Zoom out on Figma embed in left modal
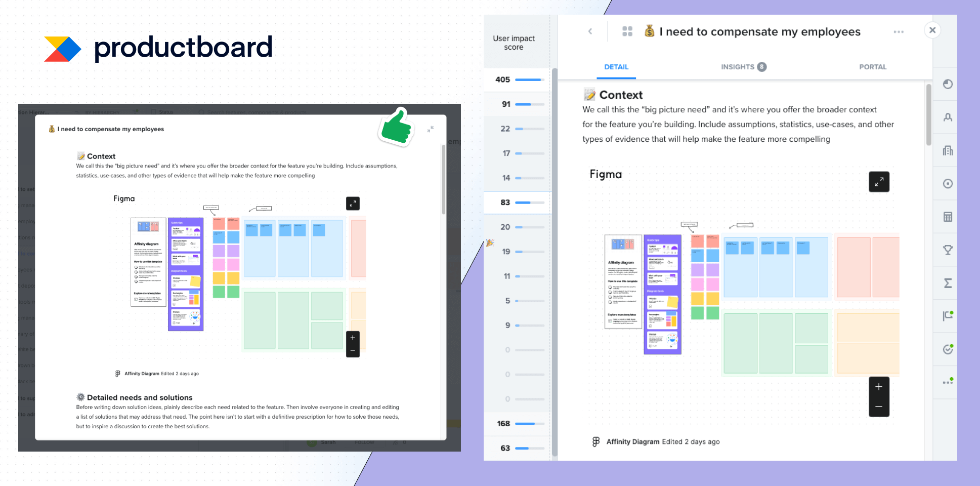Viewport: 980px width, 486px height. 353,350
